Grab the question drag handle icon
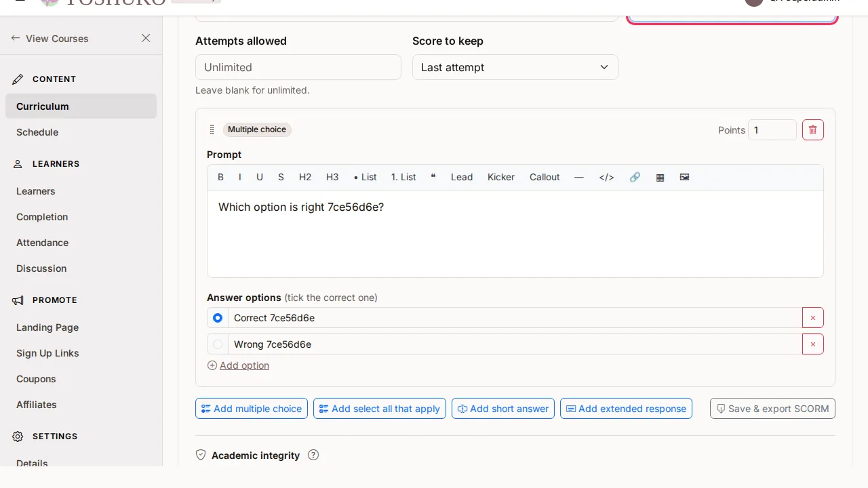Image resolution: width=868 pixels, height=488 pixels. pyautogui.click(x=212, y=129)
